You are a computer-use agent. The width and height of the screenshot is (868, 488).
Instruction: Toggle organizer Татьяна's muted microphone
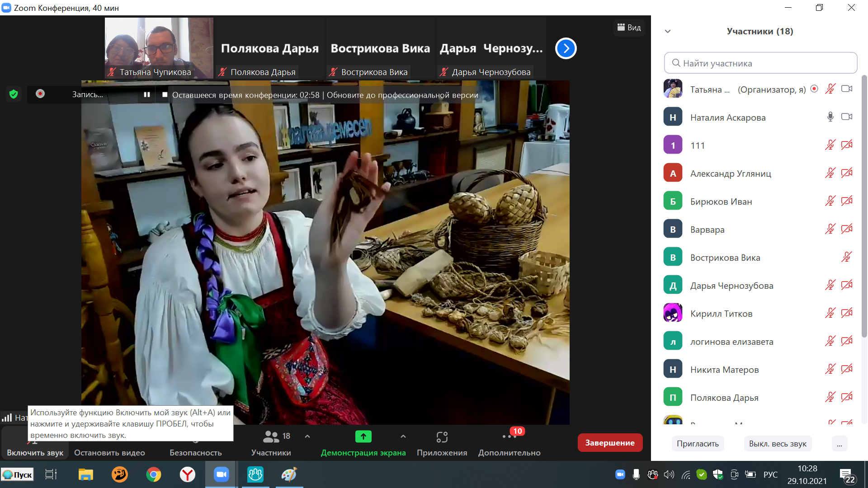click(830, 89)
